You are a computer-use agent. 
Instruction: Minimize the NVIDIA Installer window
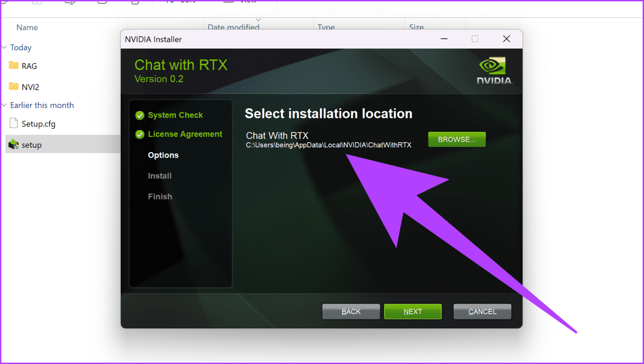pyautogui.click(x=444, y=39)
